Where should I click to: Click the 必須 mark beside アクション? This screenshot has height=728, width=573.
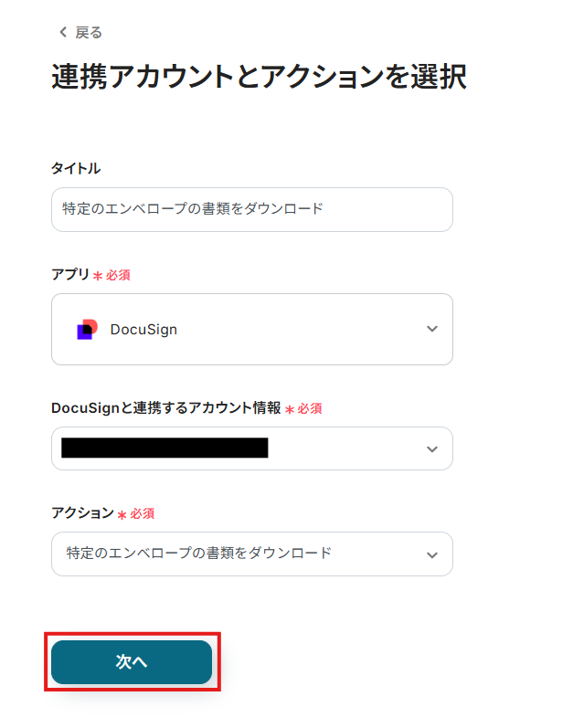pyautogui.click(x=142, y=514)
